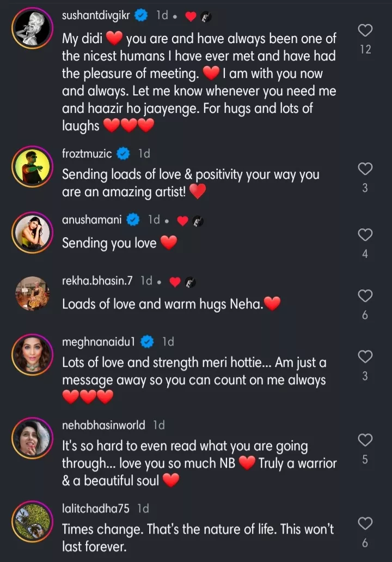The image size is (392, 562).
Task: Like froztmuzic's comment
Action: click(365, 170)
